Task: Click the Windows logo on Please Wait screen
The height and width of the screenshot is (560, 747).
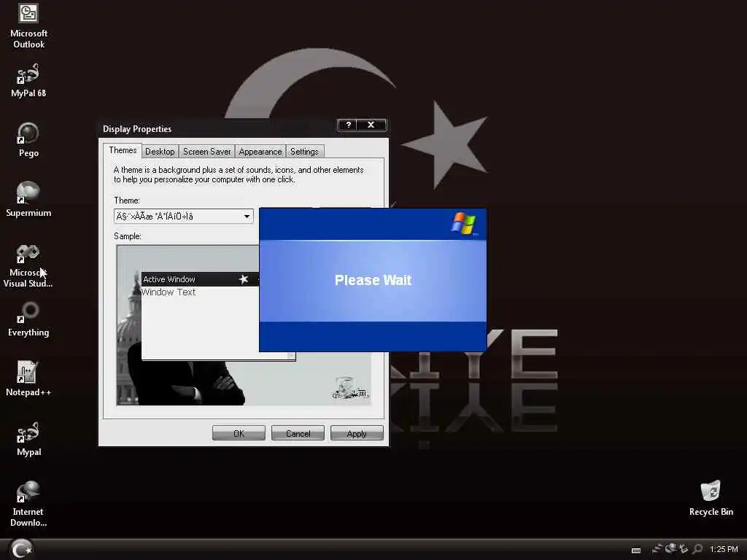Action: (x=463, y=223)
